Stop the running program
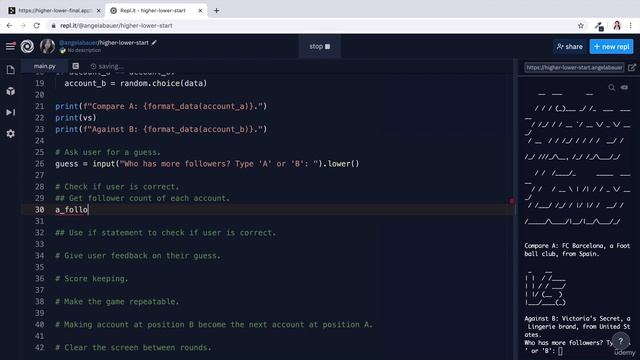Image resolution: width=640 pixels, height=360 pixels. pos(320,47)
